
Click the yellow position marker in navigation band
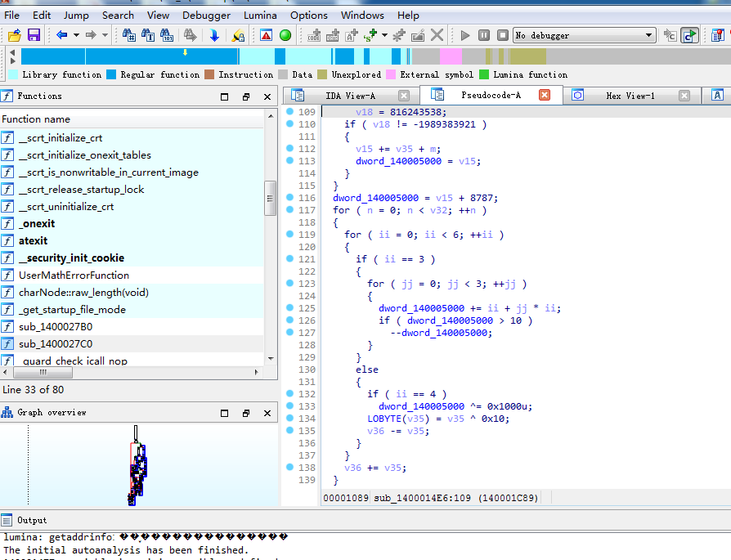[x=185, y=52]
